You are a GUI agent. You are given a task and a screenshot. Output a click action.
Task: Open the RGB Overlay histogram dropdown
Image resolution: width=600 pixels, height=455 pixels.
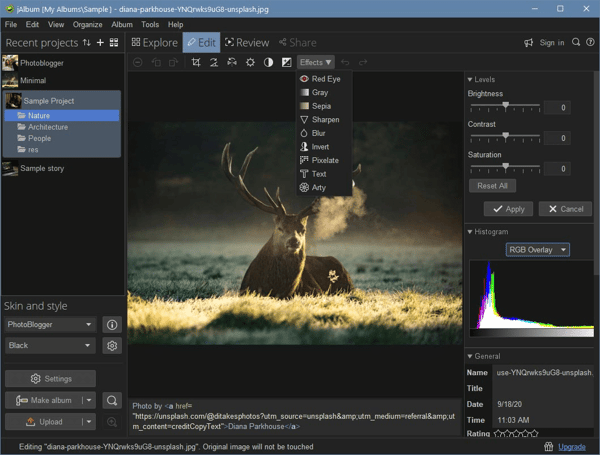click(x=538, y=250)
